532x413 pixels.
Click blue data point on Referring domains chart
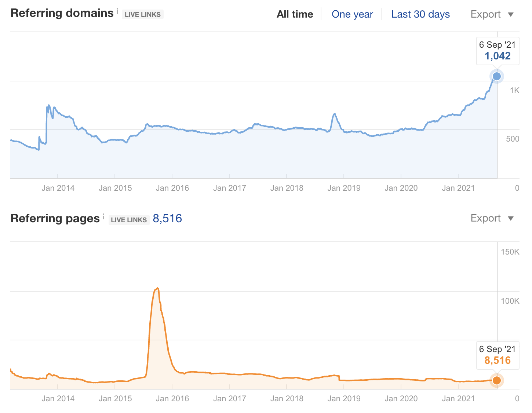497,76
